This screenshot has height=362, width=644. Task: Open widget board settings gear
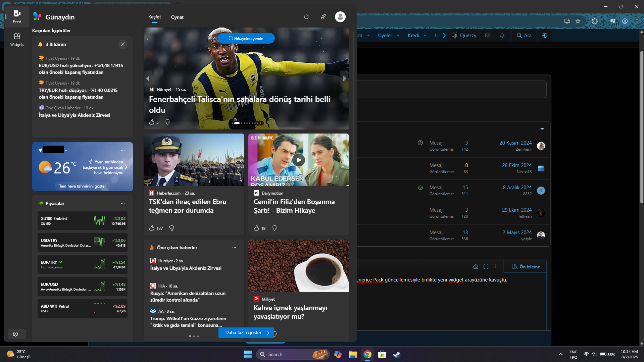click(15, 334)
